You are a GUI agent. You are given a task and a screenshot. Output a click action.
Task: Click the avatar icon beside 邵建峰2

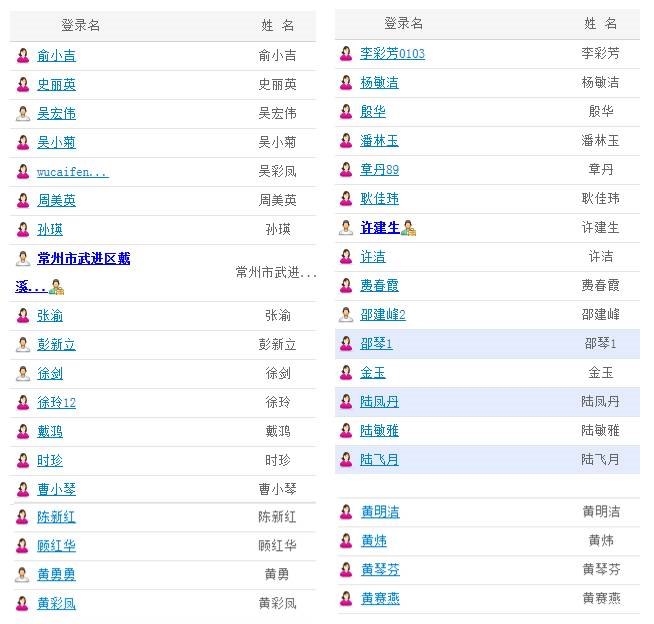pyautogui.click(x=346, y=315)
